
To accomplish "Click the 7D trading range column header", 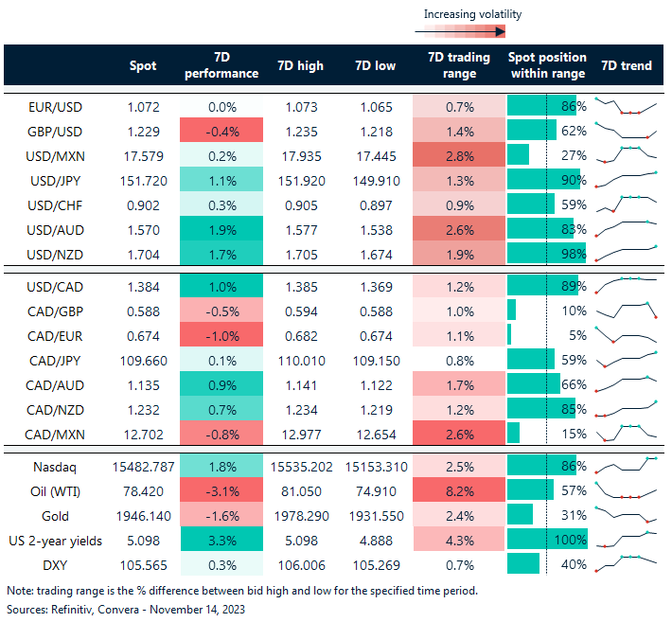I will (x=459, y=65).
